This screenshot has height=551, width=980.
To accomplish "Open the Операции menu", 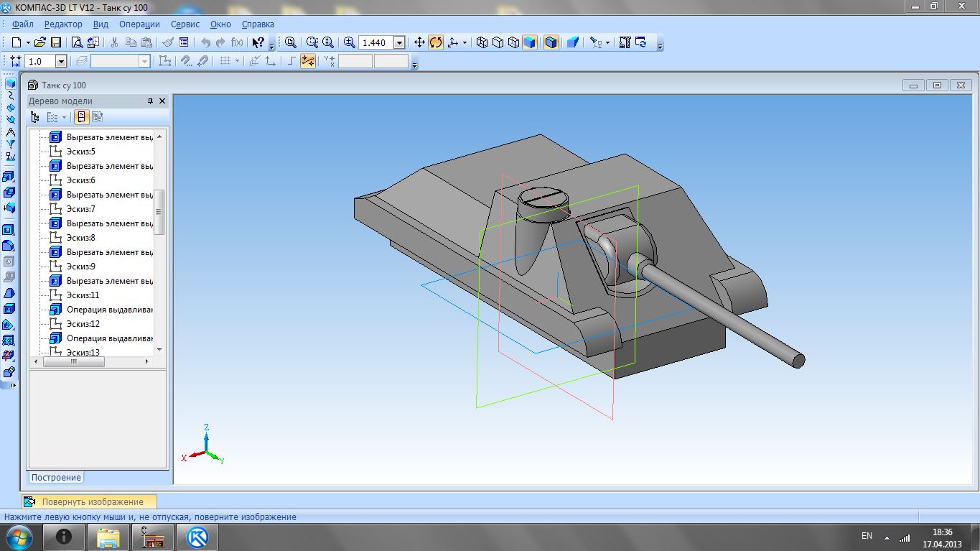I will tap(139, 24).
